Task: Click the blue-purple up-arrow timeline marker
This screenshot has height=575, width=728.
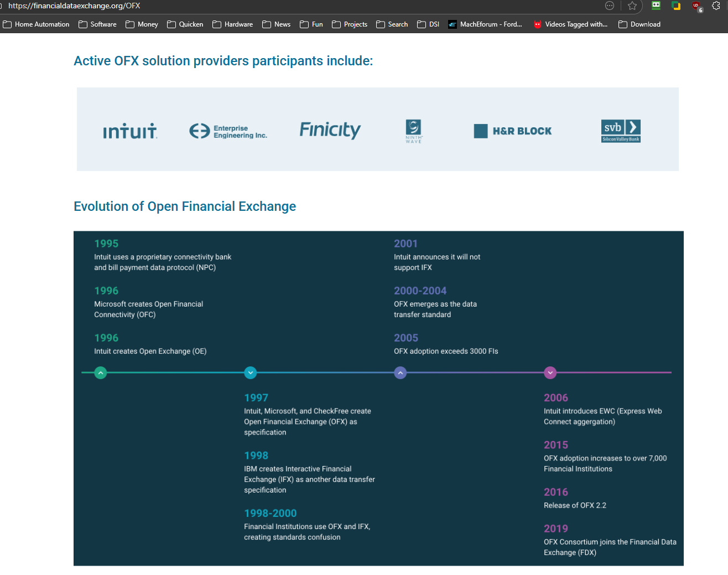Action: [x=401, y=373]
